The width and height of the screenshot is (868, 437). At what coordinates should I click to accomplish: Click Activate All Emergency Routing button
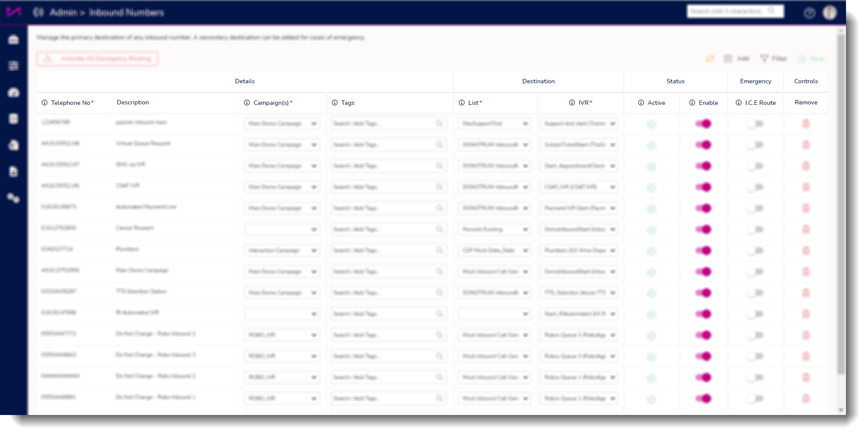pos(97,59)
